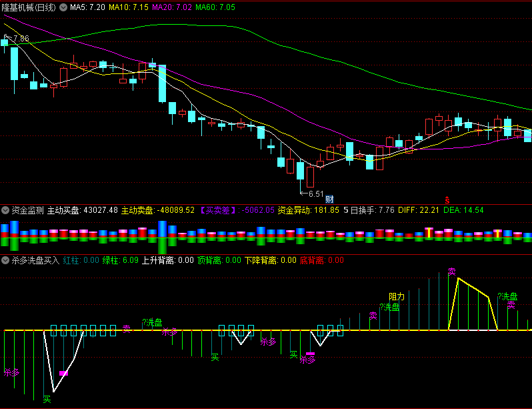The height and width of the screenshot is (409, 532).
Task: Click the red S signal marker icon
Action: pos(447,200)
